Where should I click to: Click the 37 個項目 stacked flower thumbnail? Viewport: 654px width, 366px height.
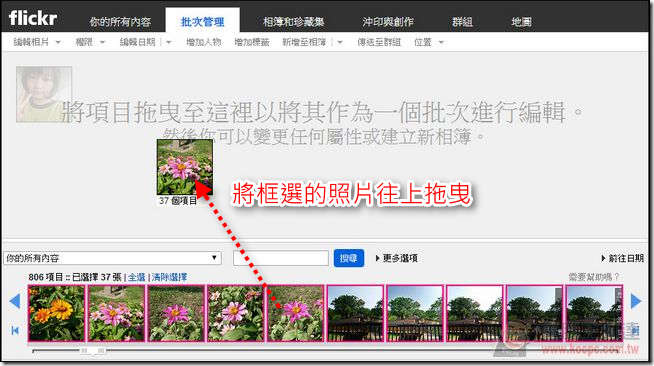[185, 167]
